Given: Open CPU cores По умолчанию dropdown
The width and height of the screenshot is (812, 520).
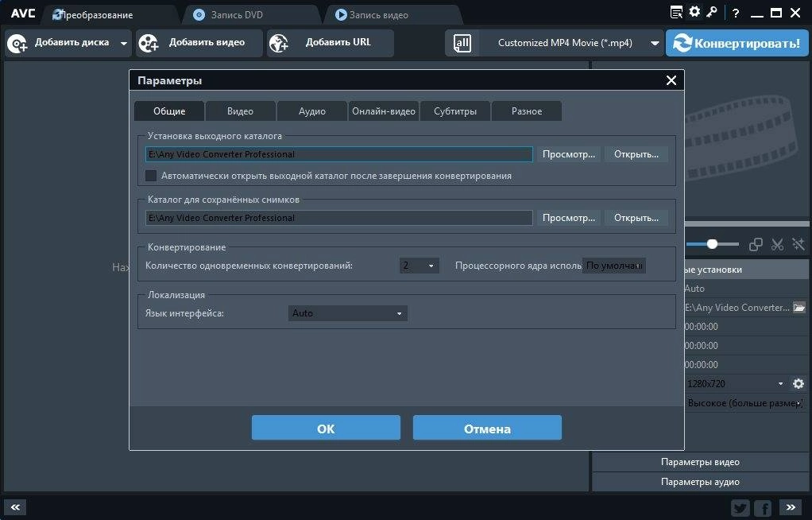Looking at the screenshot, I should pos(613,266).
